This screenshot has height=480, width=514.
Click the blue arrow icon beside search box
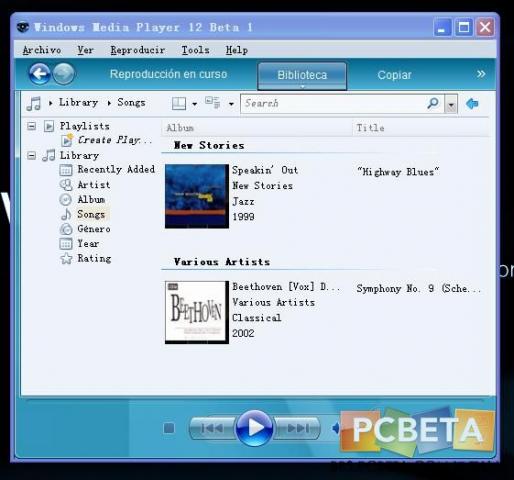click(472, 104)
